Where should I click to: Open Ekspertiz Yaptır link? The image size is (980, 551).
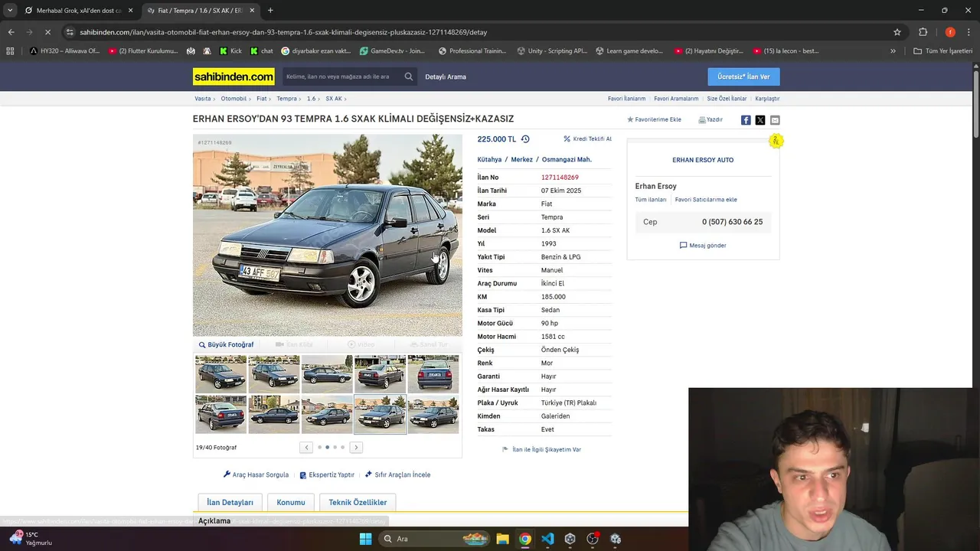[x=327, y=474]
